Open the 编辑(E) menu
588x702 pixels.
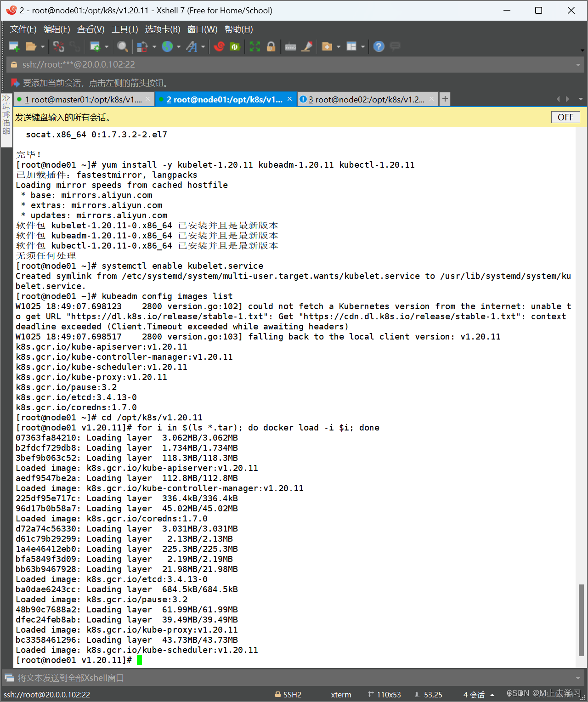pos(57,29)
